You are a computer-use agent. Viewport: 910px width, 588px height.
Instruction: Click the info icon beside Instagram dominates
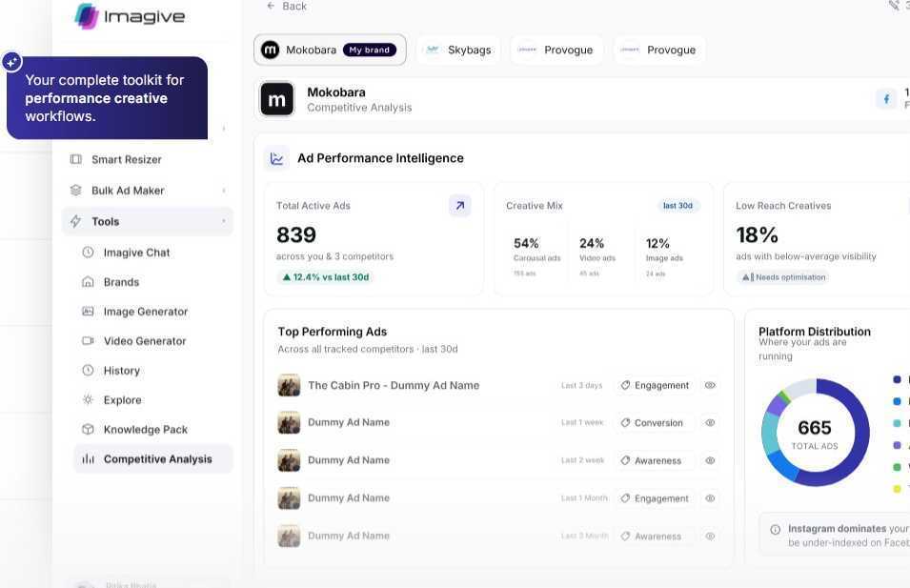(775, 529)
